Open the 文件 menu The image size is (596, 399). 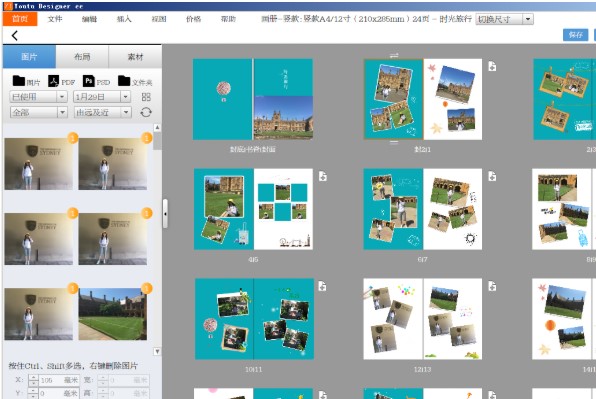point(55,19)
